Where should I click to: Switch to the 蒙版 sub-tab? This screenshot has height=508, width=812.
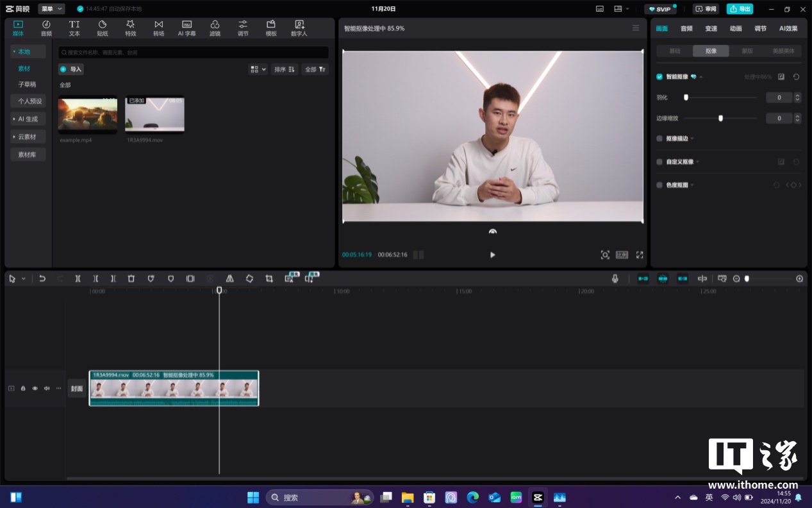click(747, 51)
